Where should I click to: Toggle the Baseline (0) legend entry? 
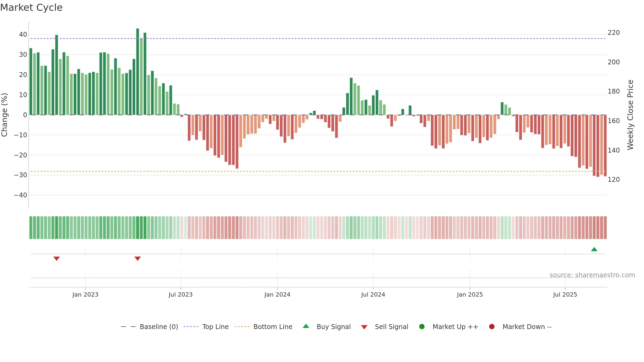149,327
